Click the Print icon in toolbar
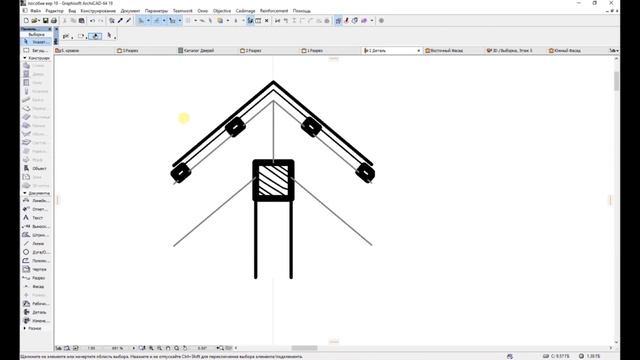The width and height of the screenshot is (640, 360). click(53, 20)
